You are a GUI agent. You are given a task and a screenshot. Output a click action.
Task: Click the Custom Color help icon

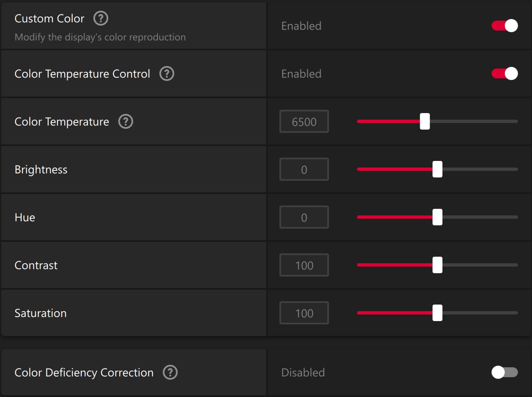(x=101, y=18)
